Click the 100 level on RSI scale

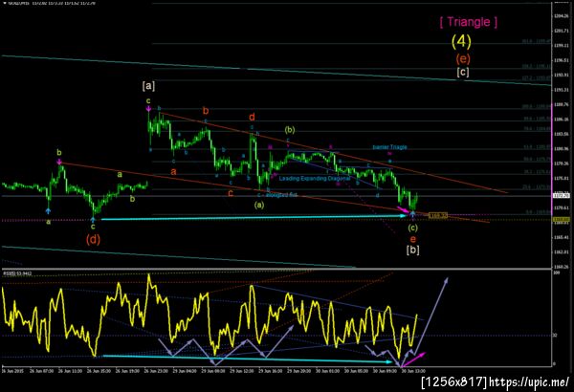tap(557, 273)
